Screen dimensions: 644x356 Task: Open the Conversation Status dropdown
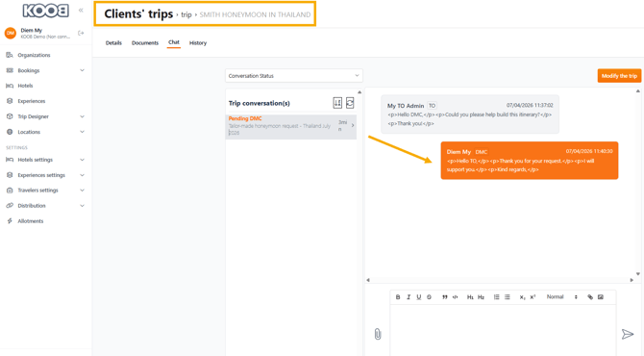click(294, 76)
